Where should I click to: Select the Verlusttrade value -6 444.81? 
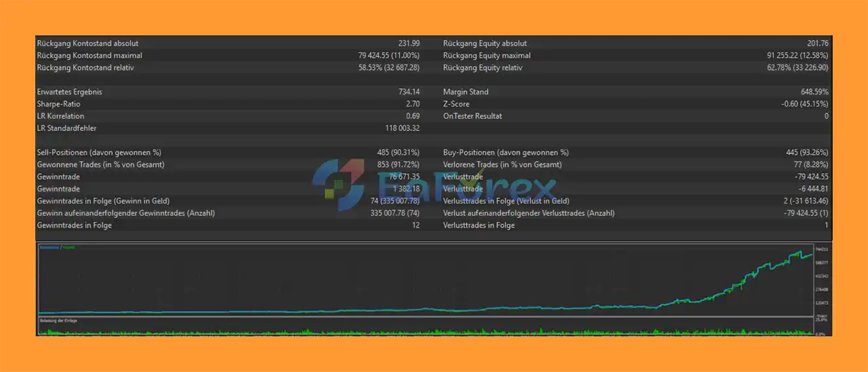813,189
